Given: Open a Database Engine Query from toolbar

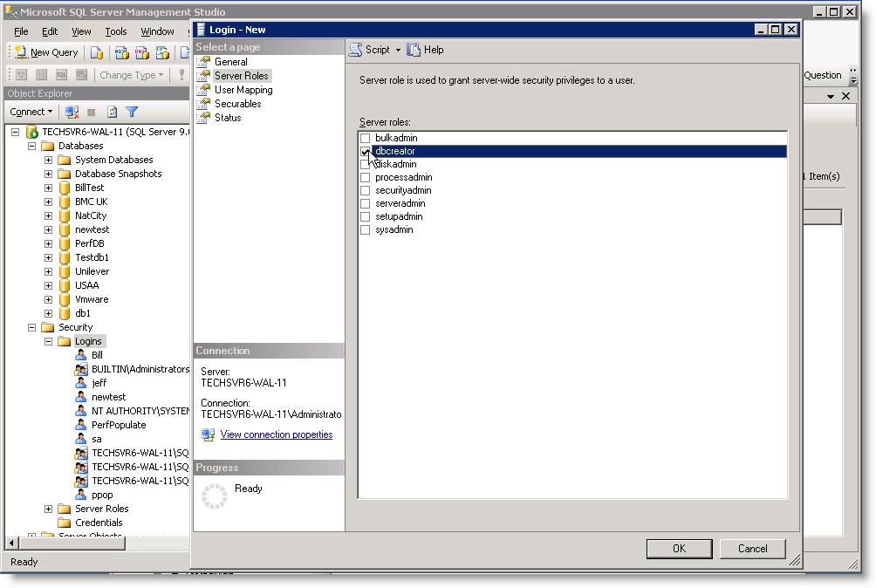Looking at the screenshot, I should (97, 52).
